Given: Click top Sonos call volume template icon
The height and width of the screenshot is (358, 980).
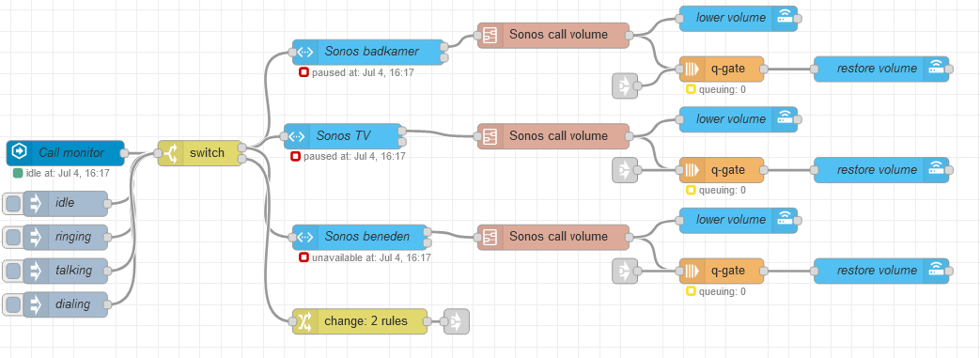Looking at the screenshot, I should (490, 36).
